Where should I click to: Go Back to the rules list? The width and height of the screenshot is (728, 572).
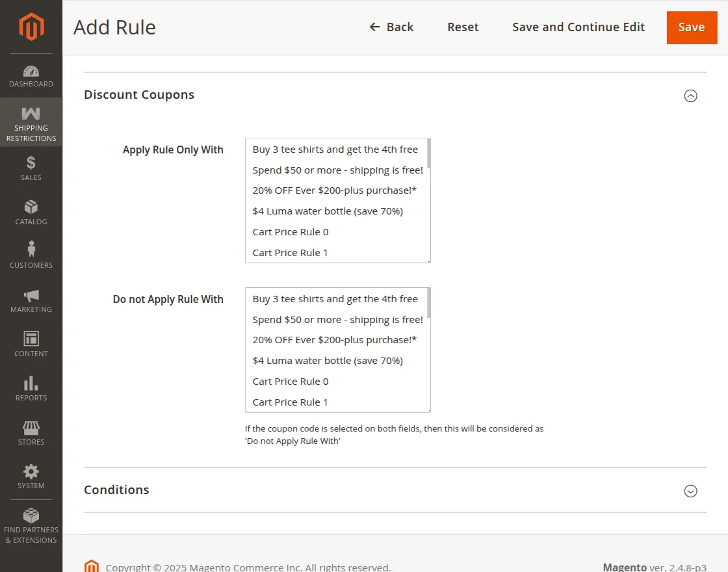click(x=391, y=27)
